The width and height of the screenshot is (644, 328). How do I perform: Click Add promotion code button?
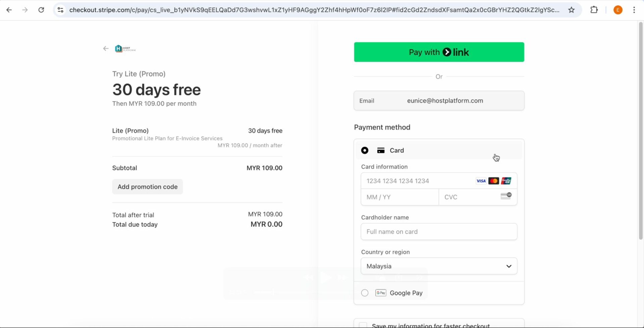(148, 187)
